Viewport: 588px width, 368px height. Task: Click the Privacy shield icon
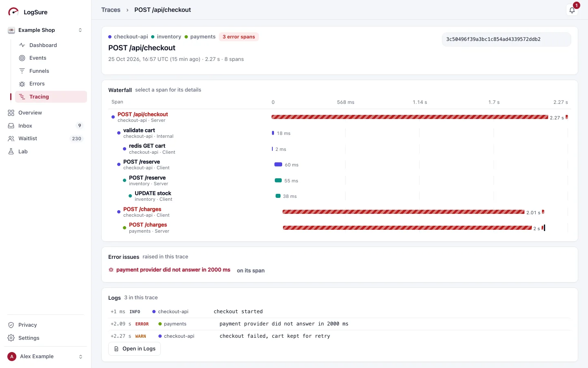(11, 325)
